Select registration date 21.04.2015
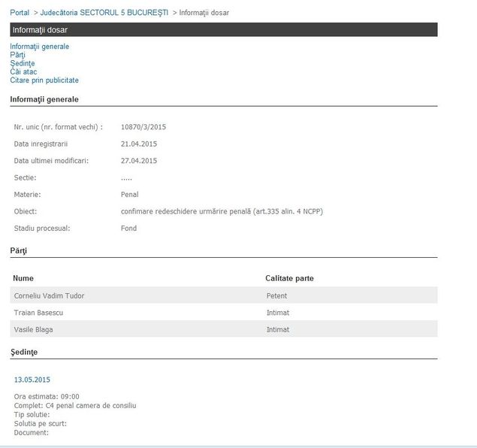 pyautogui.click(x=139, y=144)
